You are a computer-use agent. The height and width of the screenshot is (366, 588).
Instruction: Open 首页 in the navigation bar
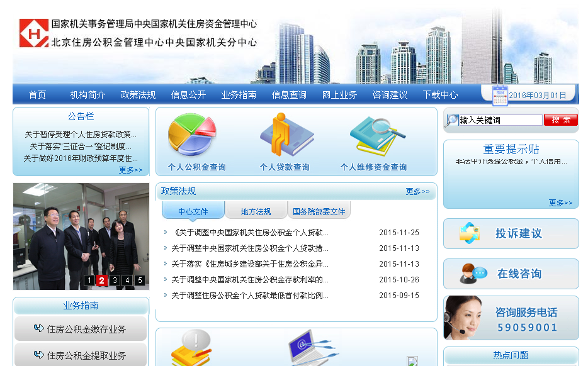pos(38,95)
